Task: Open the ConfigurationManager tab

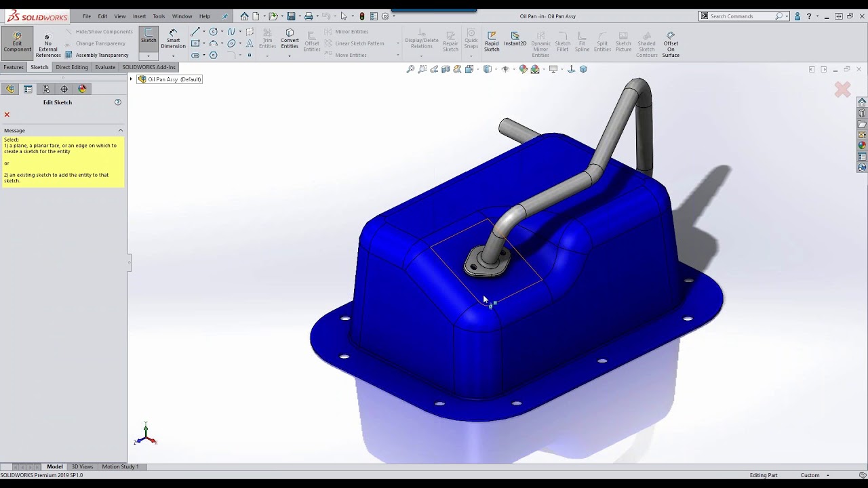Action: pyautogui.click(x=46, y=89)
